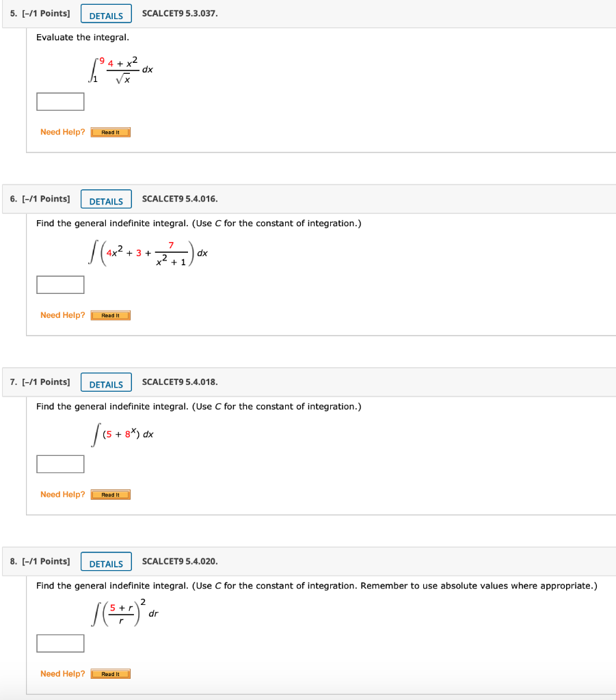The image size is (616, 700).
Task: Open DETAILS for question 8
Action: pyautogui.click(x=106, y=561)
